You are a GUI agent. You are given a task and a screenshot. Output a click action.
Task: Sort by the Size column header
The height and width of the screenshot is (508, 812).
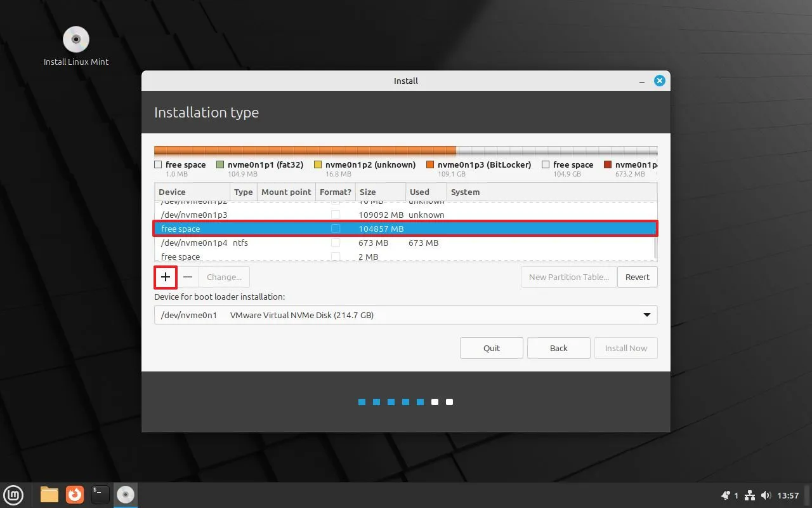381,192
